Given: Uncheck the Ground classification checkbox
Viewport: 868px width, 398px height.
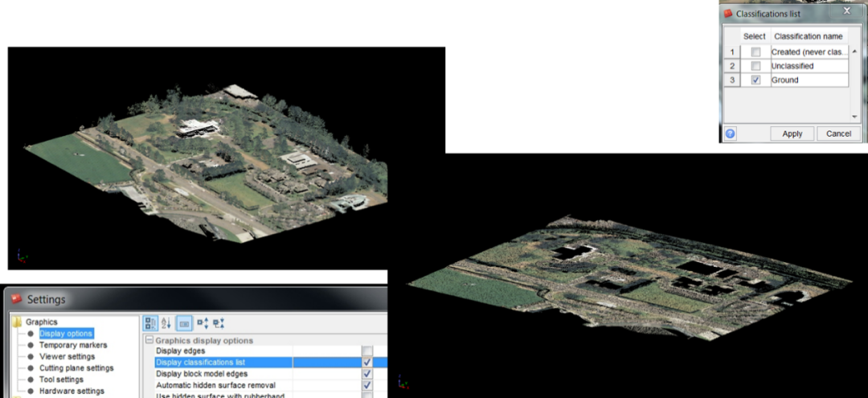Looking at the screenshot, I should (755, 80).
